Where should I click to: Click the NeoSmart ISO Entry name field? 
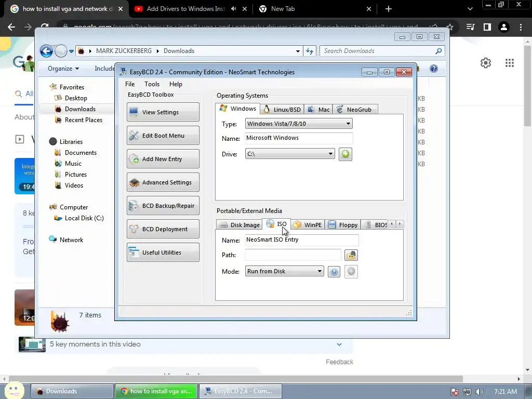302,240
